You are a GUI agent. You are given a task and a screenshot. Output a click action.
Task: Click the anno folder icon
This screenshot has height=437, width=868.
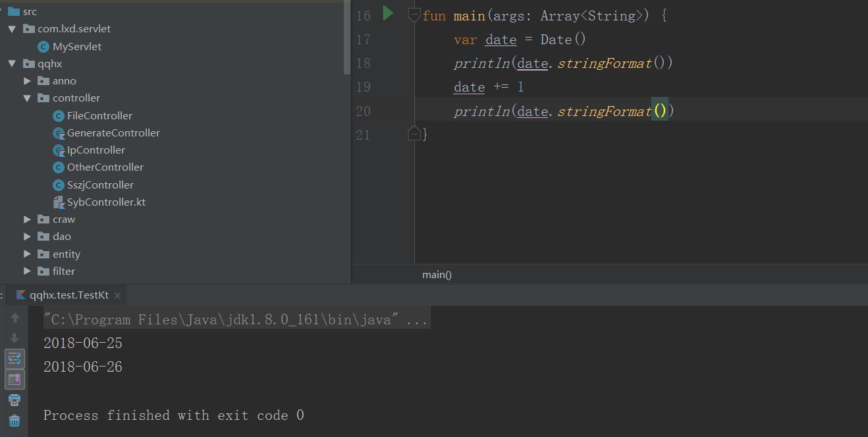tap(43, 81)
